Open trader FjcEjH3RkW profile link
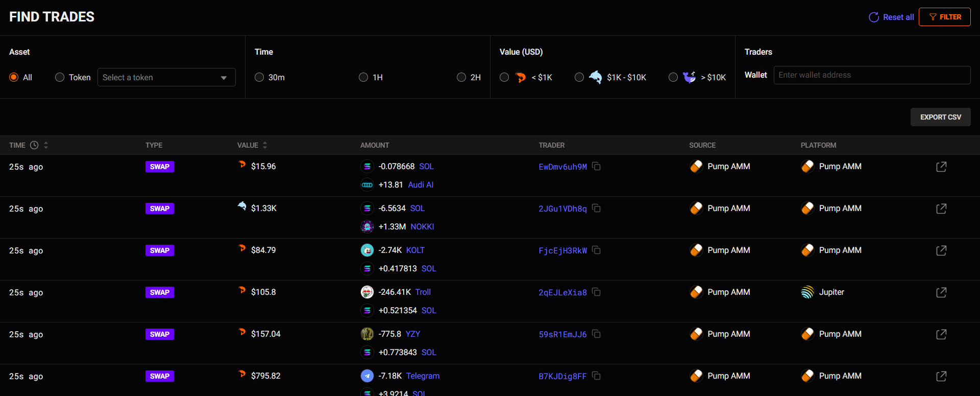980x396 pixels. coord(563,250)
